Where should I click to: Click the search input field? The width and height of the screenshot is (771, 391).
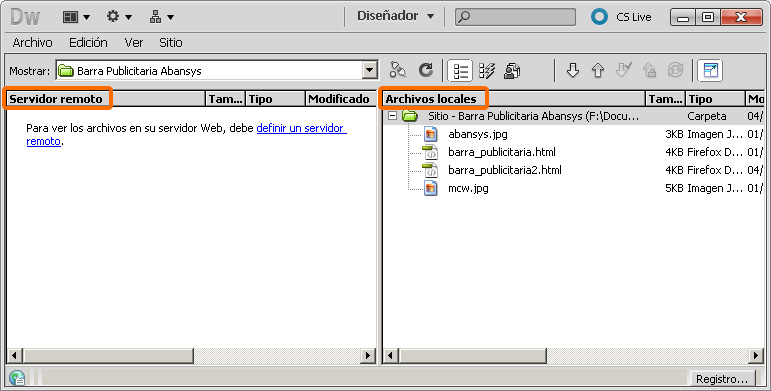pyautogui.click(x=515, y=17)
